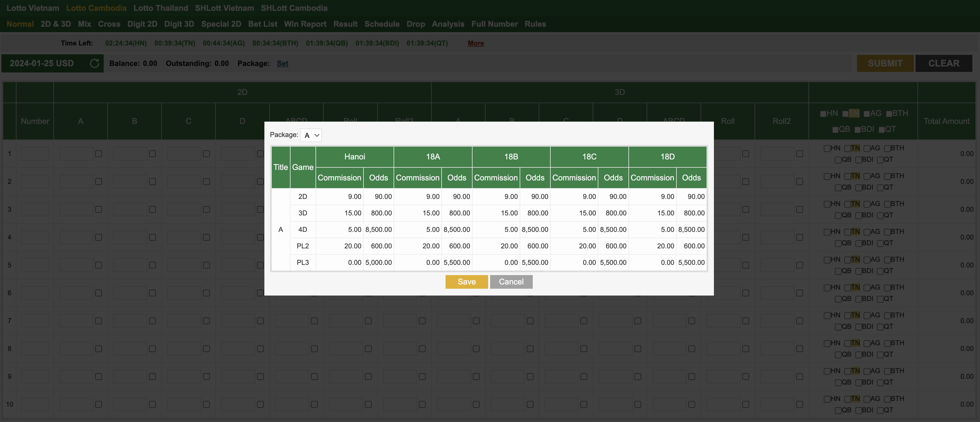This screenshot has height=422, width=980.
Task: Open the Package dropdown in dialog
Action: click(x=311, y=135)
